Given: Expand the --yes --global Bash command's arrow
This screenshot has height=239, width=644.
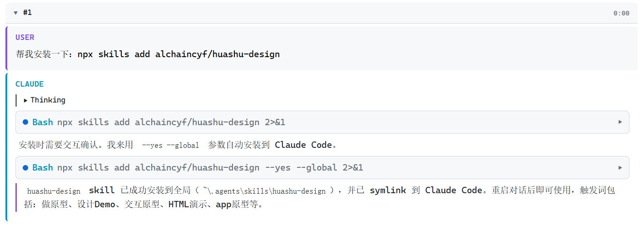Looking at the screenshot, I should (x=620, y=167).
